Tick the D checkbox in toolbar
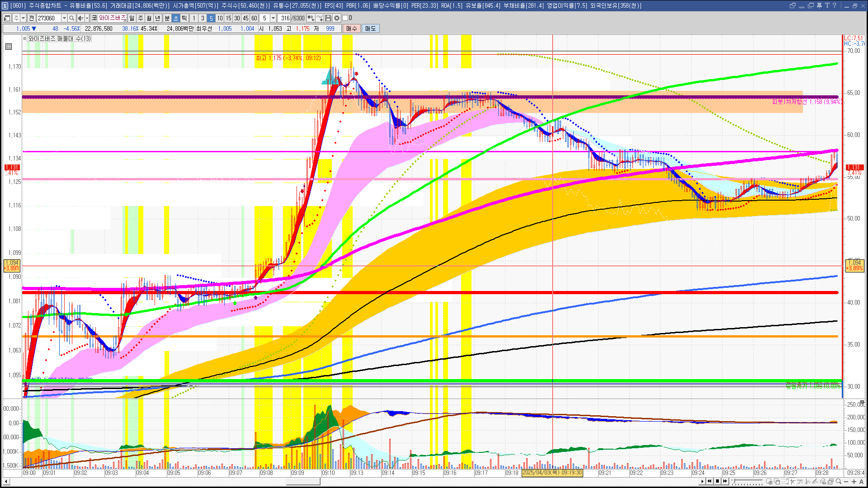This screenshot has height=488, width=868. [345, 18]
